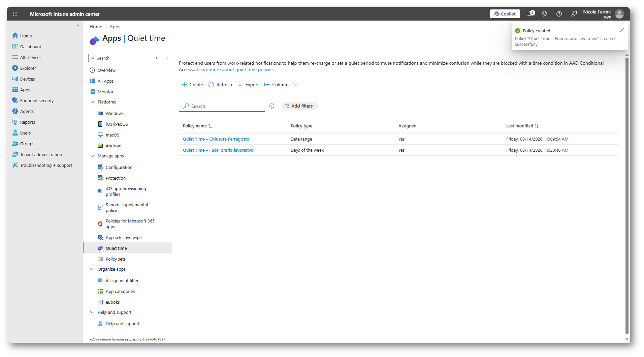
Task: Click the Android platform icon
Action: (100, 146)
